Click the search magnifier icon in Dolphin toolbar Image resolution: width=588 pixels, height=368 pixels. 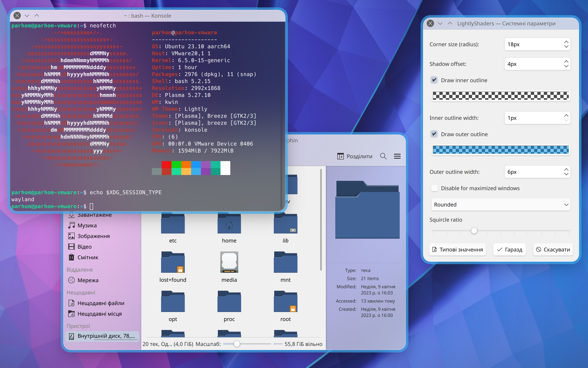[x=383, y=156]
